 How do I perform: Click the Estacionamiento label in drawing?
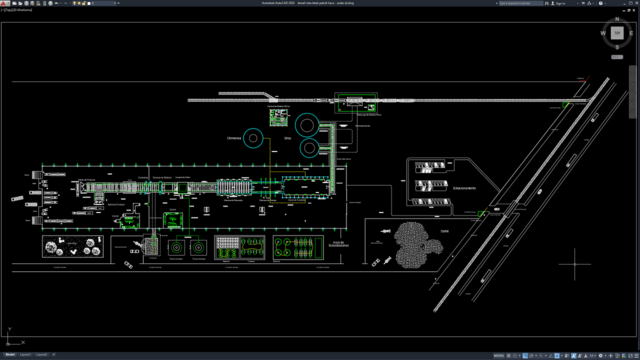click(x=464, y=188)
